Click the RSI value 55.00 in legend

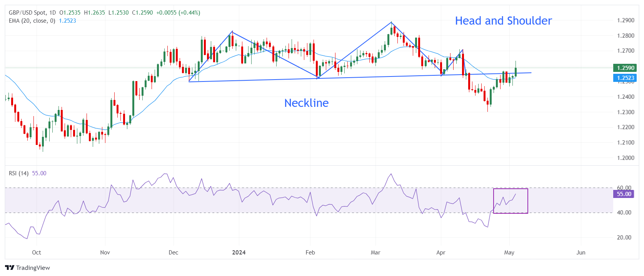pos(39,173)
